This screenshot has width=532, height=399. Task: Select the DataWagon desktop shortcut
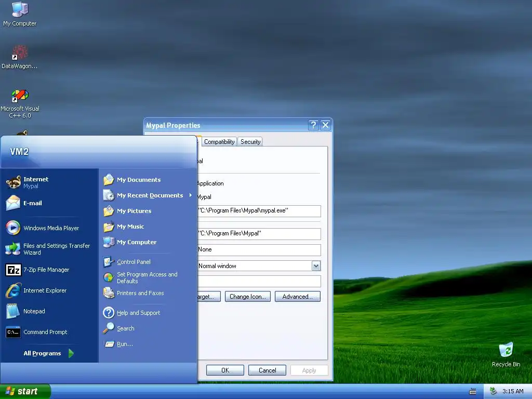[20, 57]
